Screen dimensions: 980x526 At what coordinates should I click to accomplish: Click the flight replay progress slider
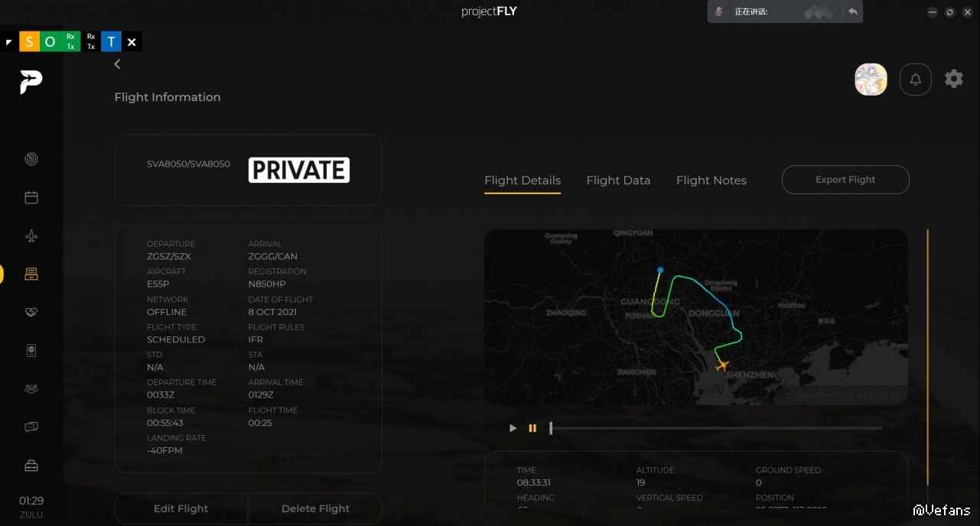coord(715,428)
